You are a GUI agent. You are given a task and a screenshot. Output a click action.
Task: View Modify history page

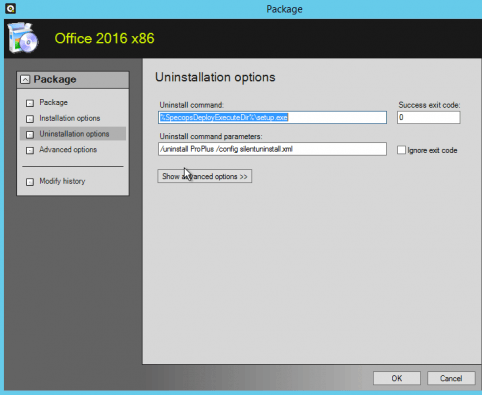pos(62,181)
